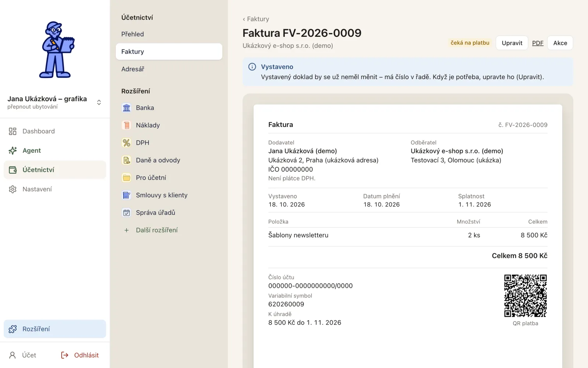The height and width of the screenshot is (368, 588).
Task: Click the Nastavení gear icon
Action: click(12, 189)
